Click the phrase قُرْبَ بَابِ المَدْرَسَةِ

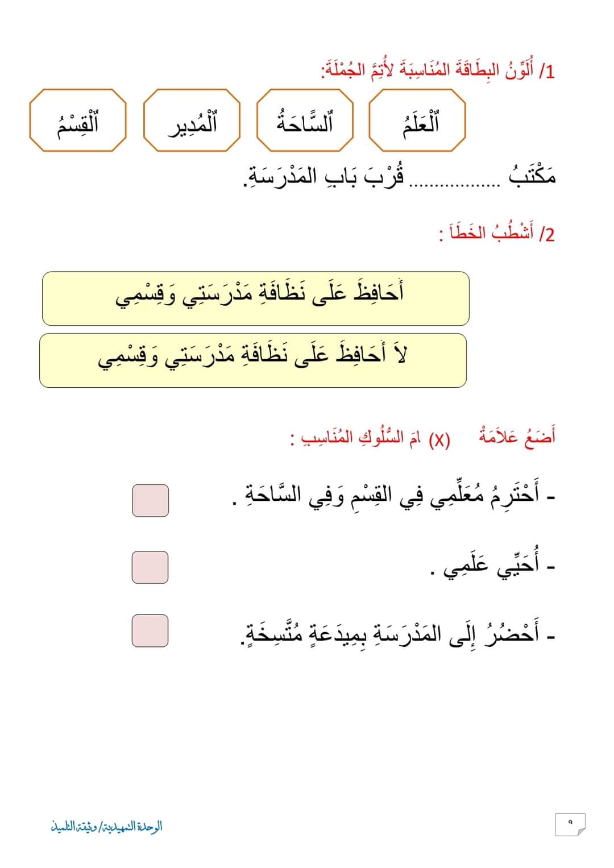coord(324,177)
